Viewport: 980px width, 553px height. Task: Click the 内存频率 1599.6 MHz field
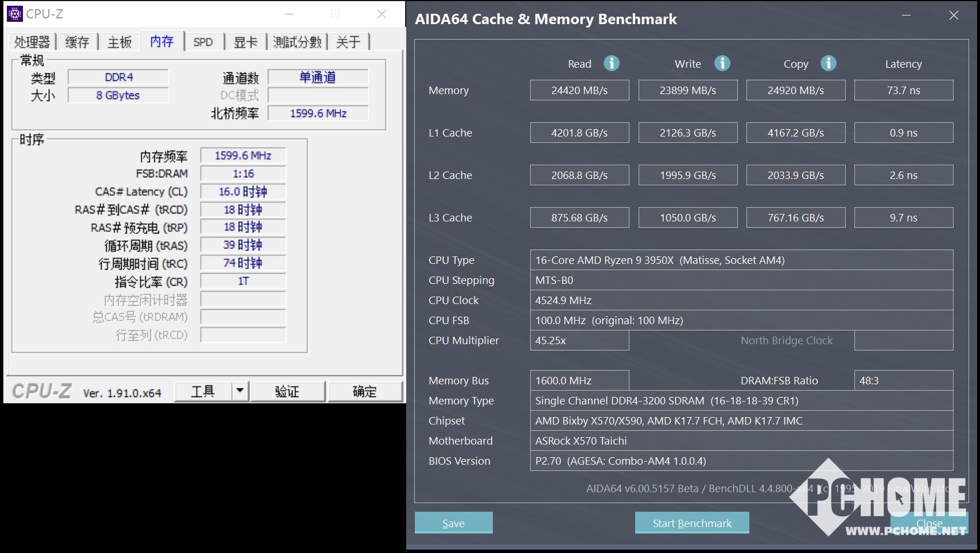coord(243,155)
